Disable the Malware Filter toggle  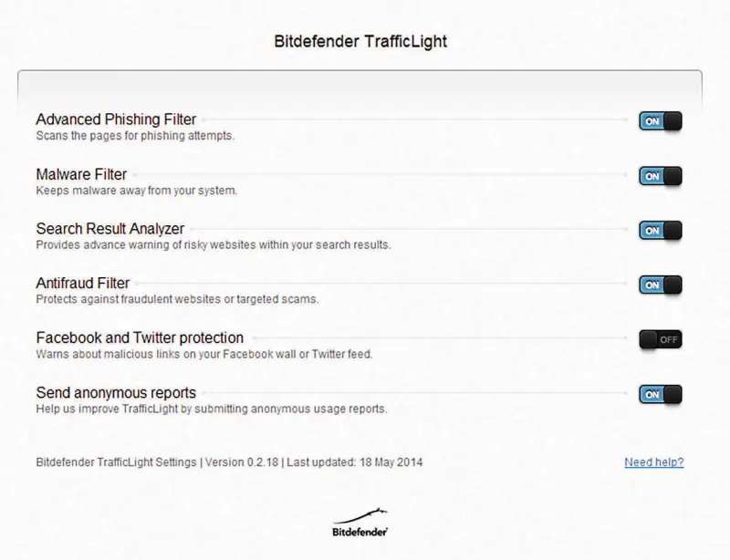661,176
